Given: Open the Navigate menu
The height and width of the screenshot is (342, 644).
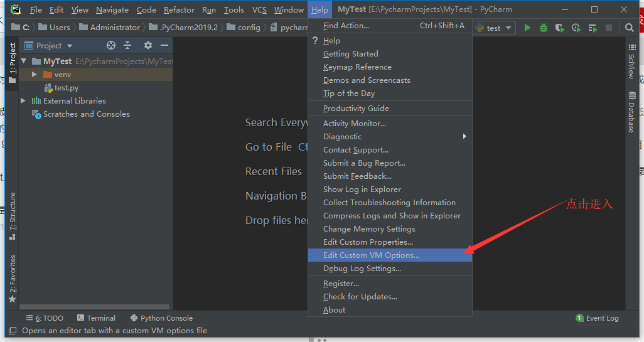Looking at the screenshot, I should tap(112, 10).
